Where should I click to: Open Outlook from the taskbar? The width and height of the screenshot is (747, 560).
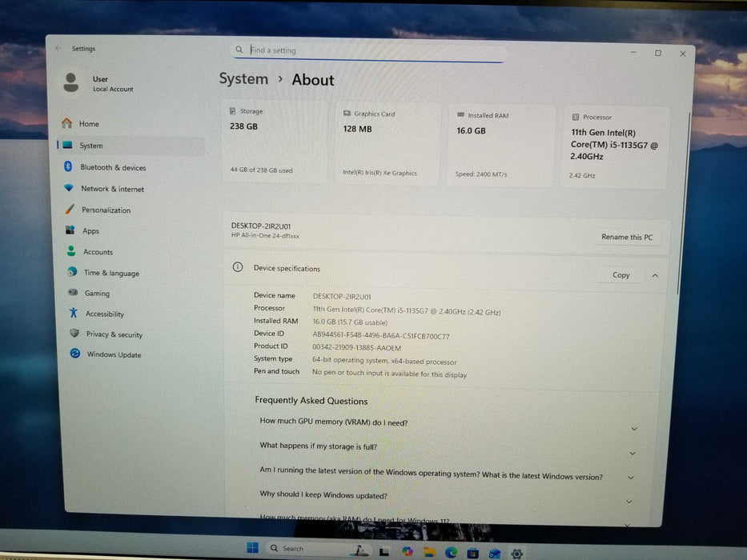(x=495, y=554)
